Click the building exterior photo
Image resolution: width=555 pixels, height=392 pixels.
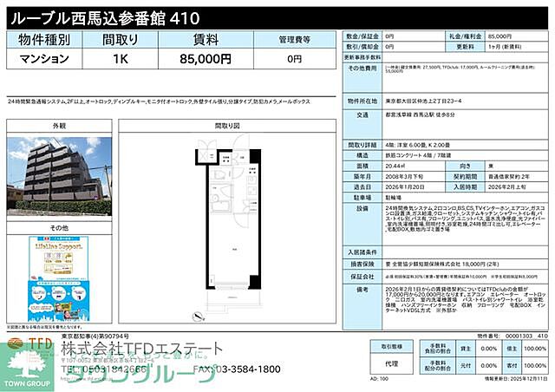tap(58, 177)
